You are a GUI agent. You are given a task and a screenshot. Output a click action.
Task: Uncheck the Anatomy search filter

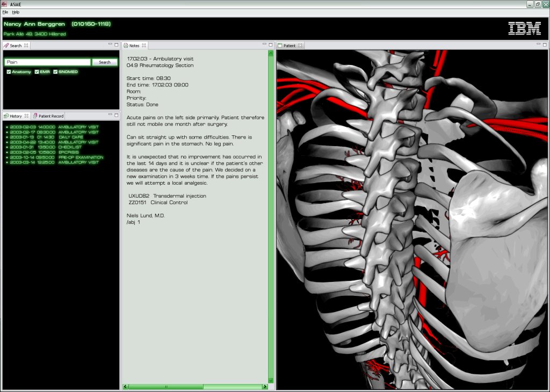[9, 72]
